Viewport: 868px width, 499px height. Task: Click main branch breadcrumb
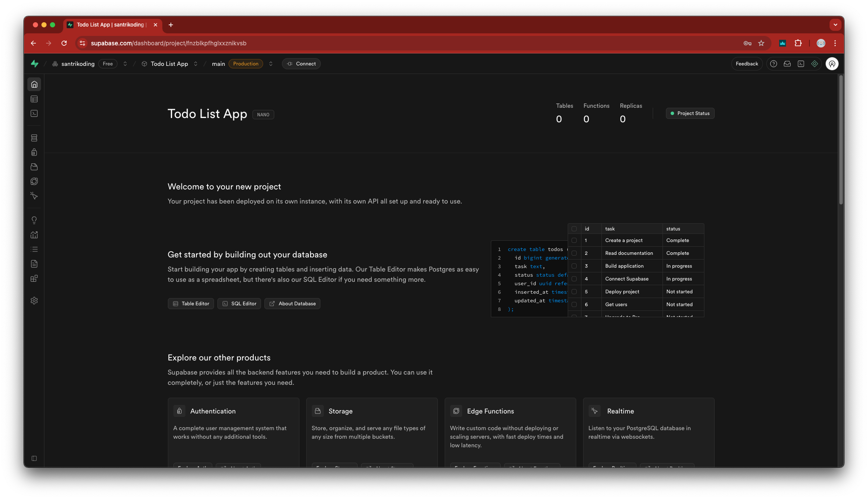click(x=218, y=64)
